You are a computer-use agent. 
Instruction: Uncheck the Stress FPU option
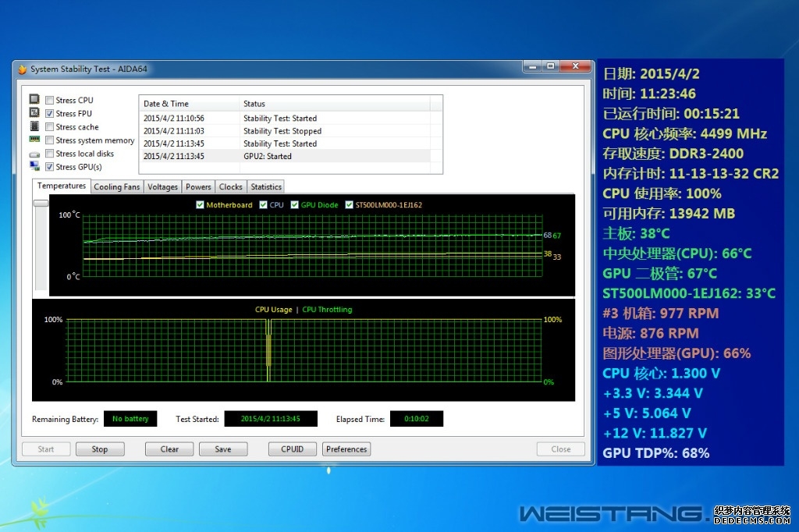50,113
